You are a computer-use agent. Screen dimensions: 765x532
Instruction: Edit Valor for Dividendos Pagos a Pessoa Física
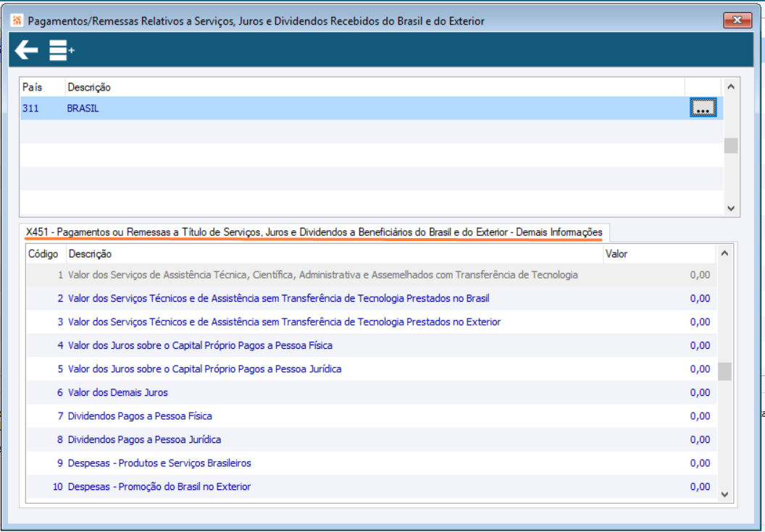659,416
